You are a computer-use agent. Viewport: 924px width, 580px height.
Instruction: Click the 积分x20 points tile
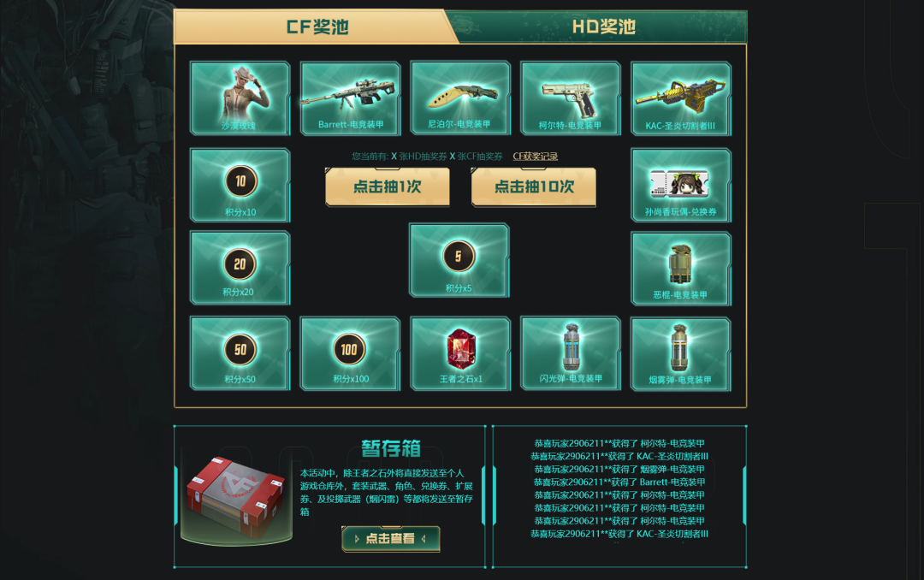click(x=240, y=268)
